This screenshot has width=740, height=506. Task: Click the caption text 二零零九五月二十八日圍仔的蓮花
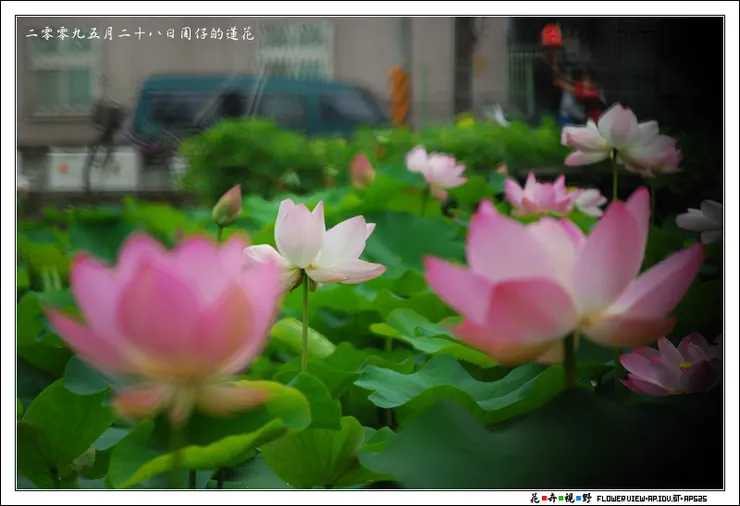(x=140, y=34)
